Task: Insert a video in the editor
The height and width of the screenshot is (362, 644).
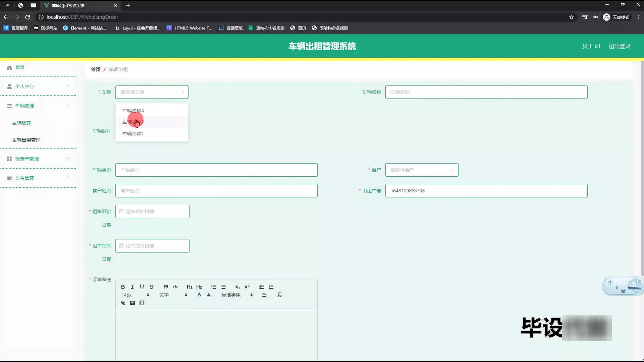Action: 142,303
